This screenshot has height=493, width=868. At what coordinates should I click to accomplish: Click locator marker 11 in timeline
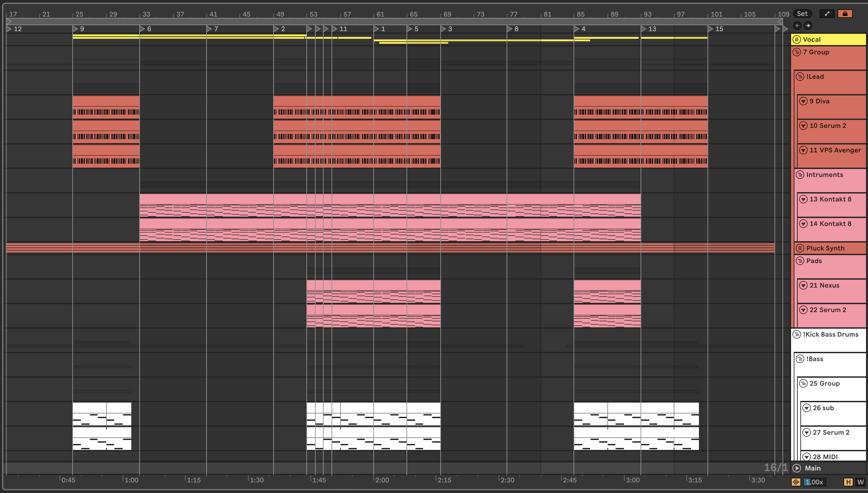pos(335,29)
